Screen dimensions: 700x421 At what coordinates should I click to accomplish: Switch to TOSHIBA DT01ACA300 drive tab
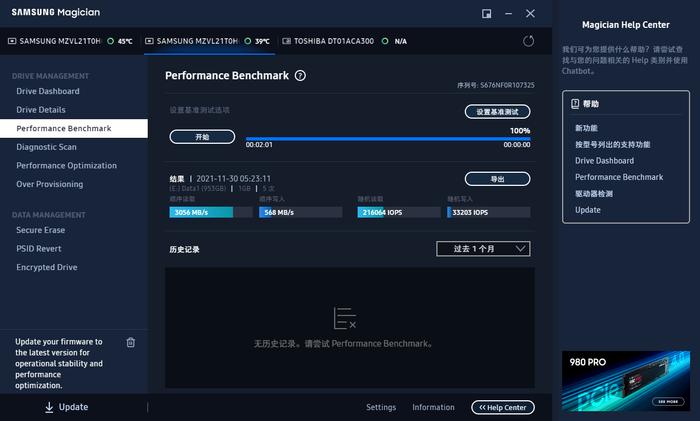[x=345, y=41]
